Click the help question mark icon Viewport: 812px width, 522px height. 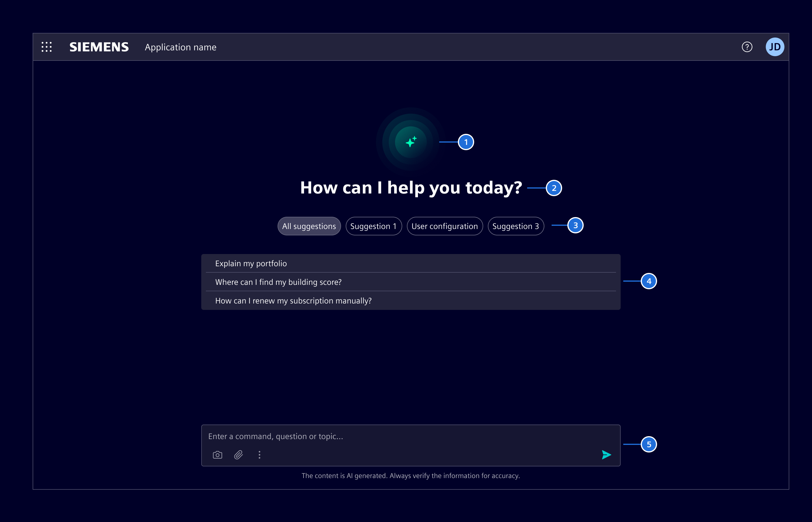(747, 47)
